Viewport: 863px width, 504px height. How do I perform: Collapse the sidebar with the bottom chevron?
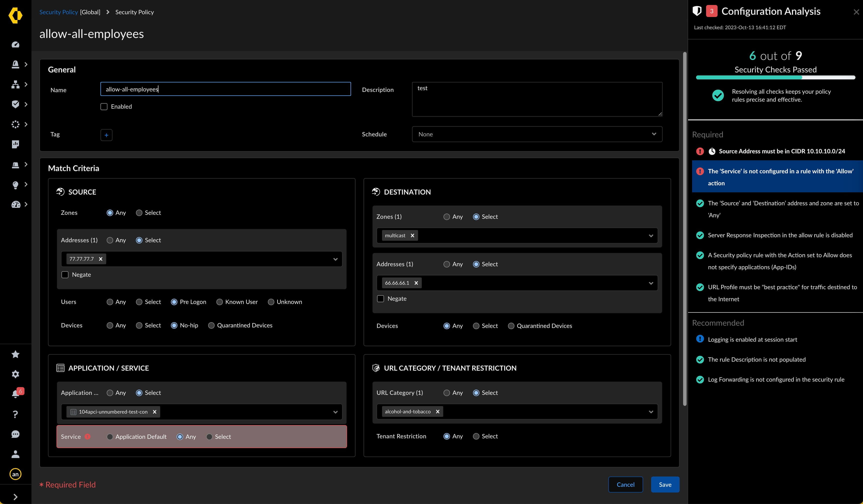15,497
